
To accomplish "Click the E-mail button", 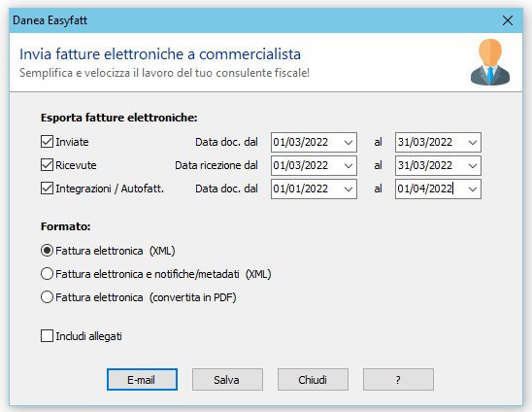I will (142, 379).
